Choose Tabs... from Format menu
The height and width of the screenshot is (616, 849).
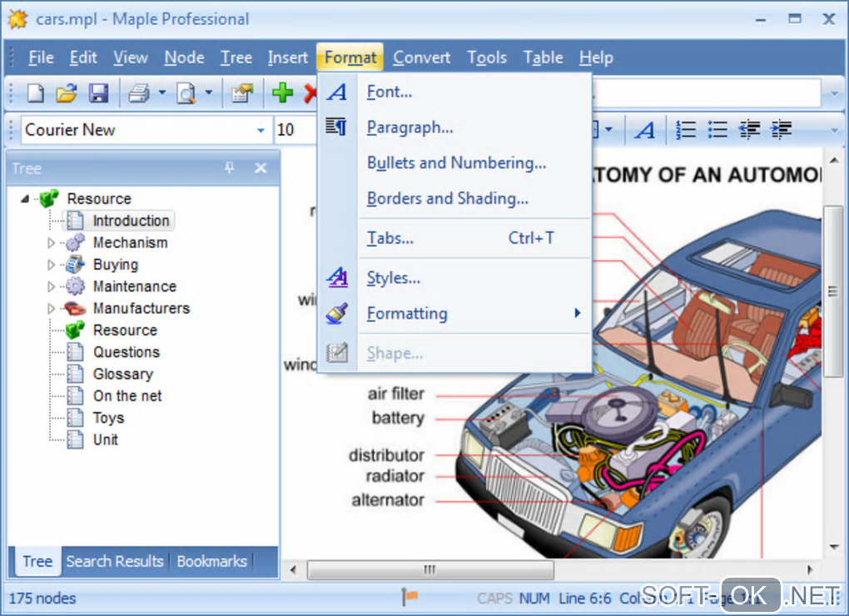point(454,237)
